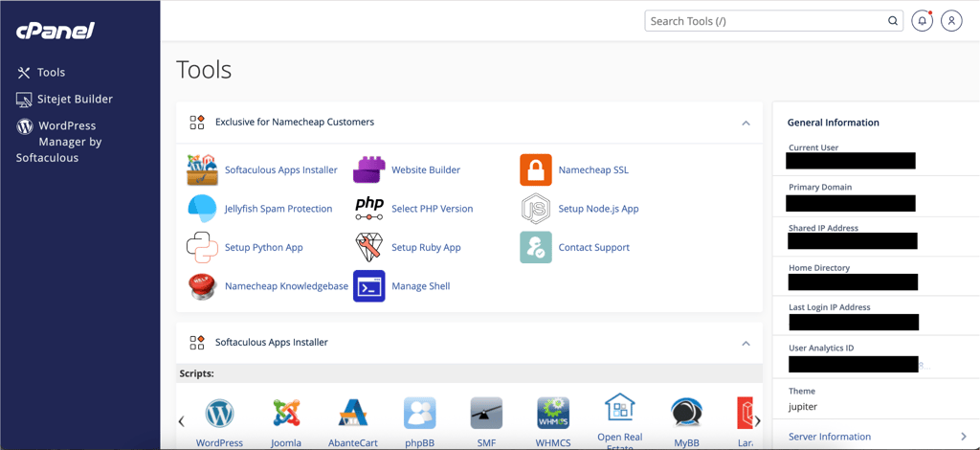Screen dimensions: 980x450
Task: Select the AbanteCart script icon
Action: point(353,413)
